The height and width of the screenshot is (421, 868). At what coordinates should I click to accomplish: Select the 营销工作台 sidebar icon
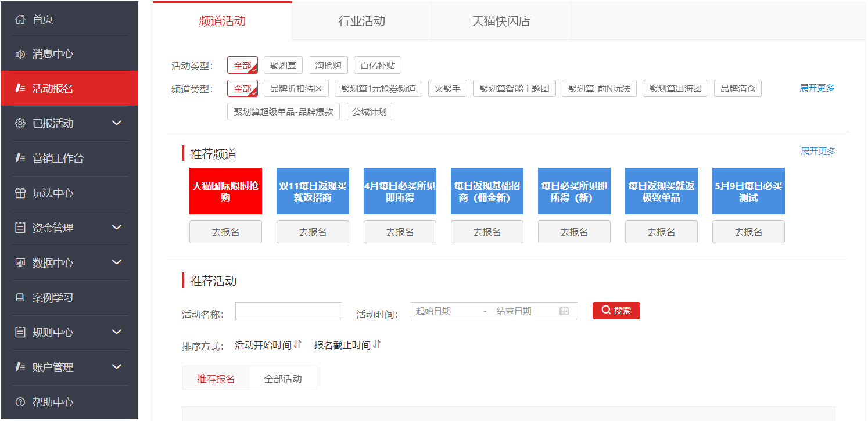click(21, 158)
